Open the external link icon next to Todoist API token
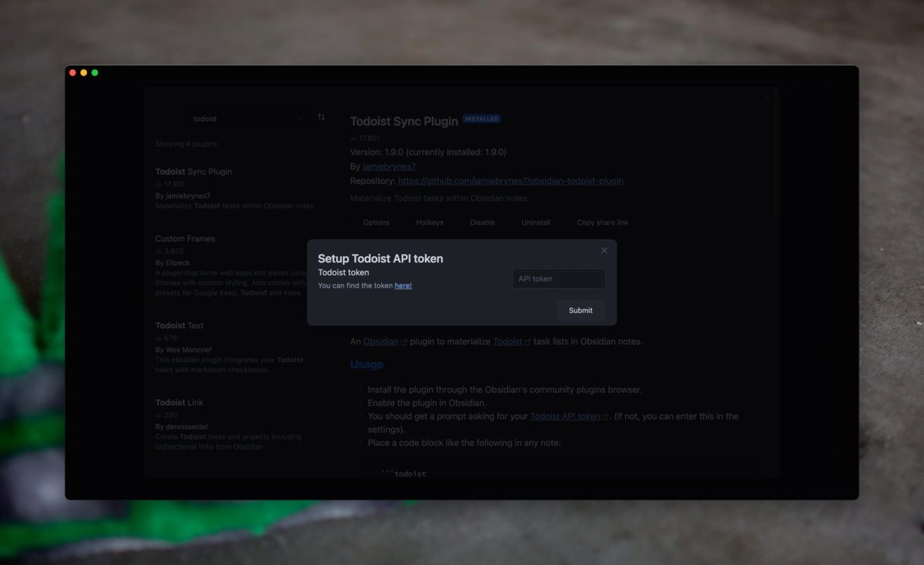Image resolution: width=924 pixels, height=565 pixels. (x=604, y=415)
